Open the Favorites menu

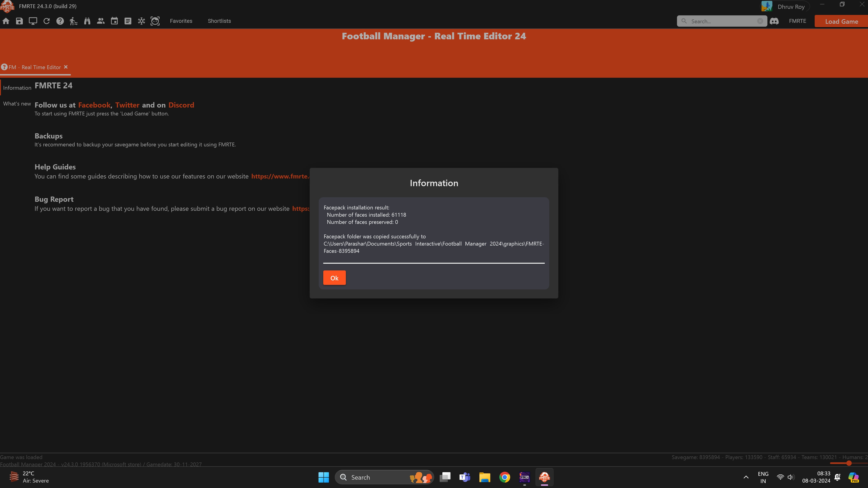coord(181,21)
